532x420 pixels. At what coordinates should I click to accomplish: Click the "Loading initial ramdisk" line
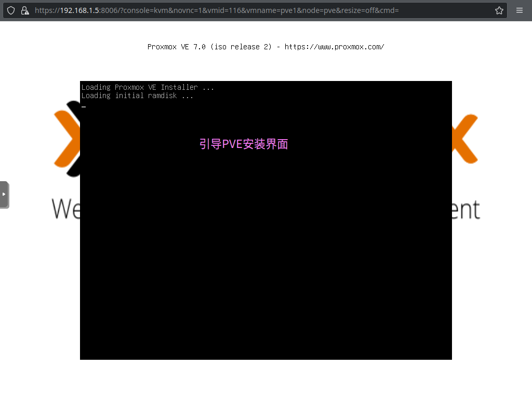pos(137,96)
